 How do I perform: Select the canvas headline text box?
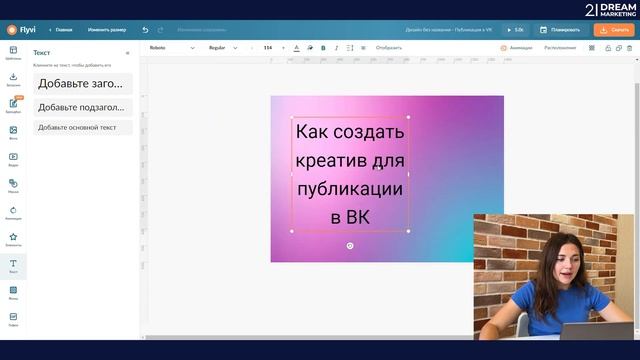350,174
